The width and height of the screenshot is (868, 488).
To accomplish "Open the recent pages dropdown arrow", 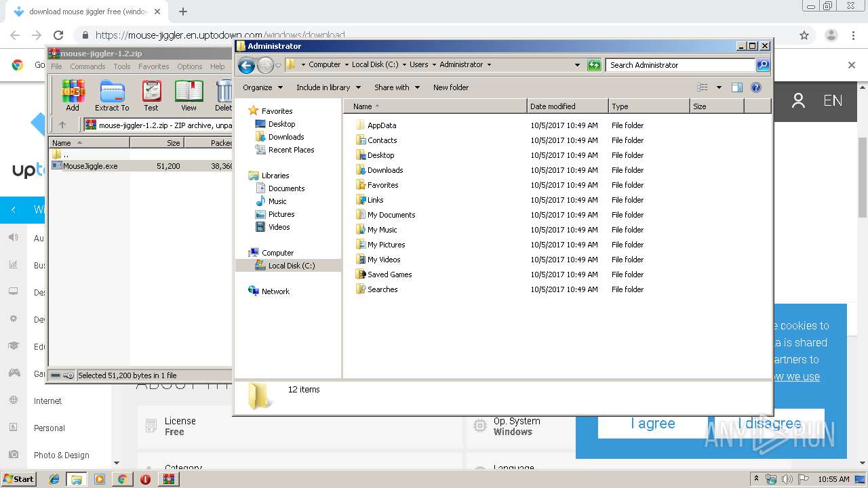I will (278, 66).
